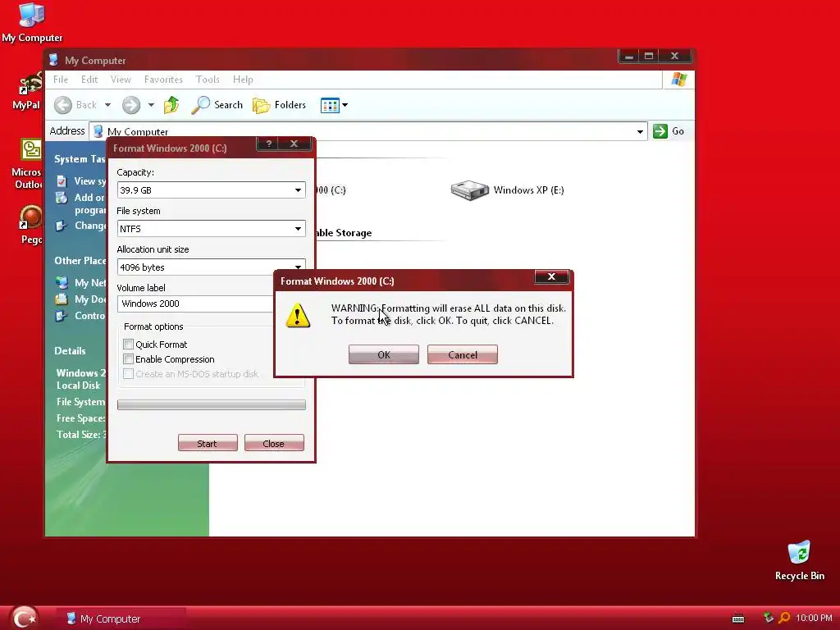
Task: Click the Forward navigation arrow
Action: (131, 105)
